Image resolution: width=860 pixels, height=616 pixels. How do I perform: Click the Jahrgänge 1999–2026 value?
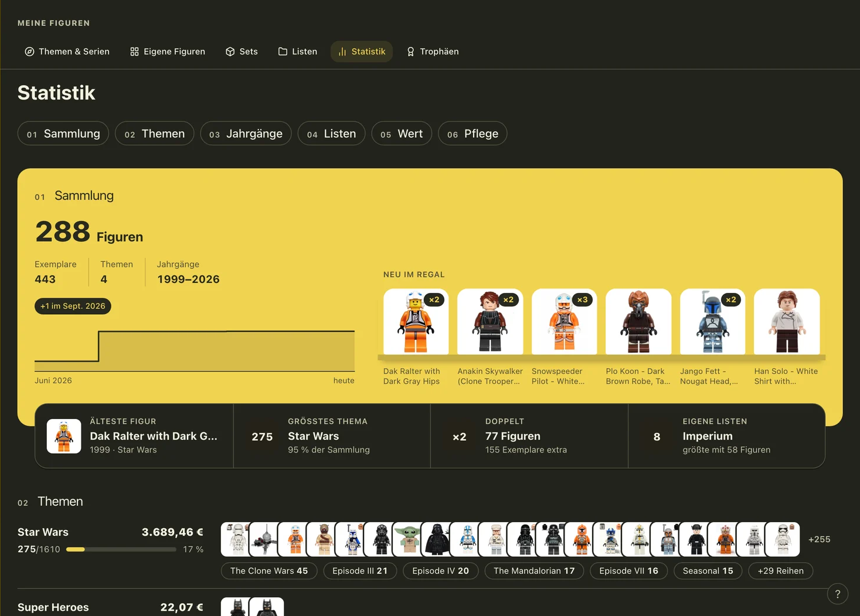[188, 279]
